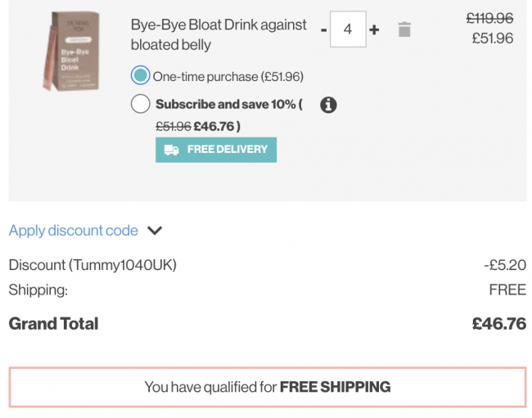
Task: Click the quantity input field
Action: pos(348,29)
